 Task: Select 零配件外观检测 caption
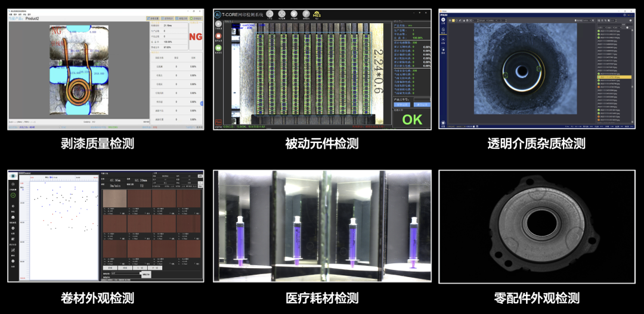point(537,297)
